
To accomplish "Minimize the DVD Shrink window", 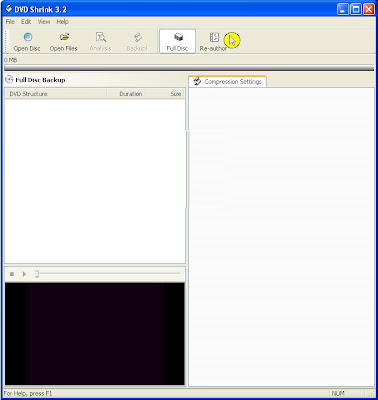I will pos(343,9).
